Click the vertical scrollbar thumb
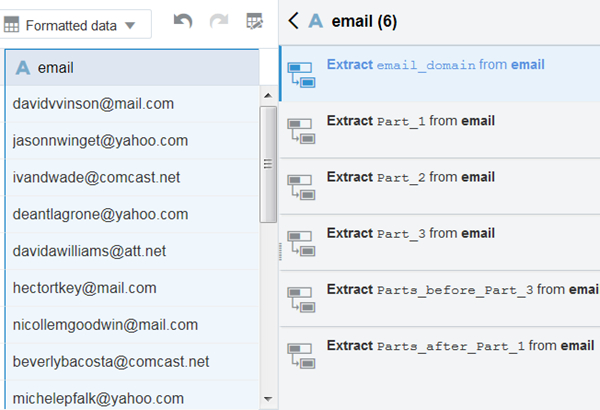The image size is (600, 410). point(268,163)
